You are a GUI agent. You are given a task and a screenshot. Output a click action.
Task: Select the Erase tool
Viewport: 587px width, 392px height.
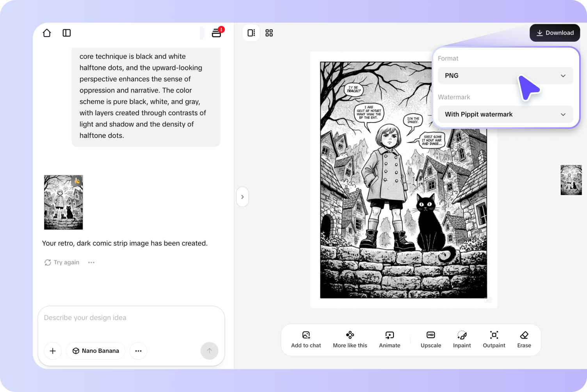point(524,340)
